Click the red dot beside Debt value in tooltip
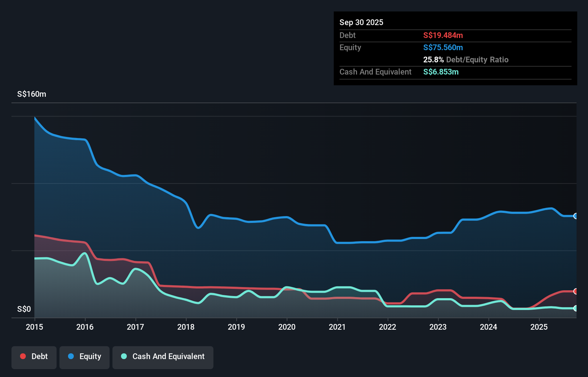 click(443, 35)
